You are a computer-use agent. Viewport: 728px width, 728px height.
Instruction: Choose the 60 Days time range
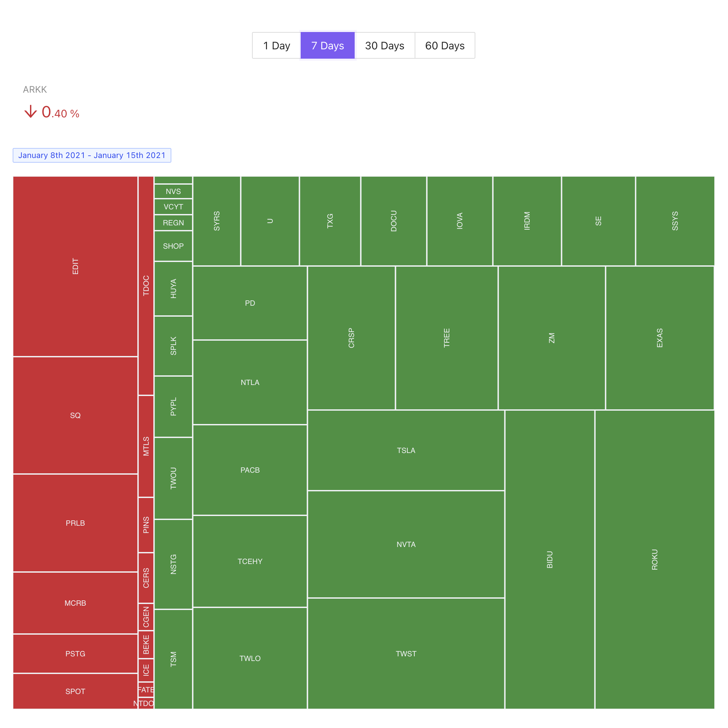tap(444, 46)
